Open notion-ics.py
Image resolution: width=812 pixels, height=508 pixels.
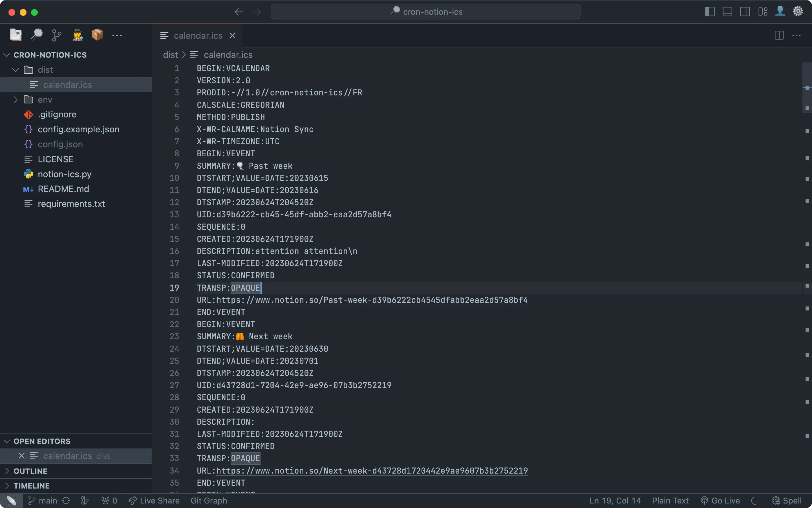76,174
